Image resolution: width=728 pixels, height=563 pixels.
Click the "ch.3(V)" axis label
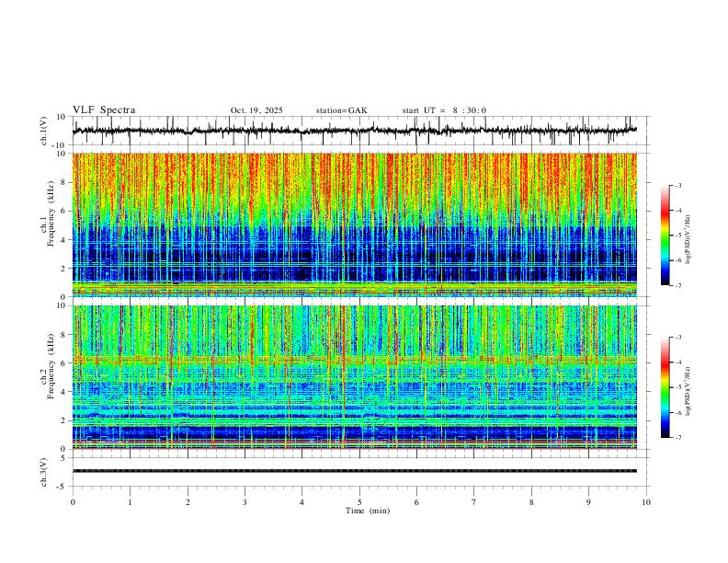(x=44, y=472)
